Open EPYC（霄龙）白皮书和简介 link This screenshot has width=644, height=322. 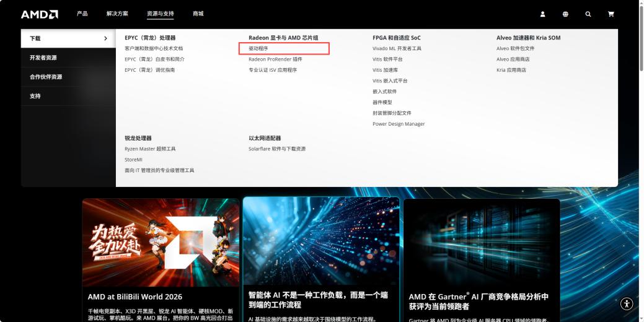[155, 59]
